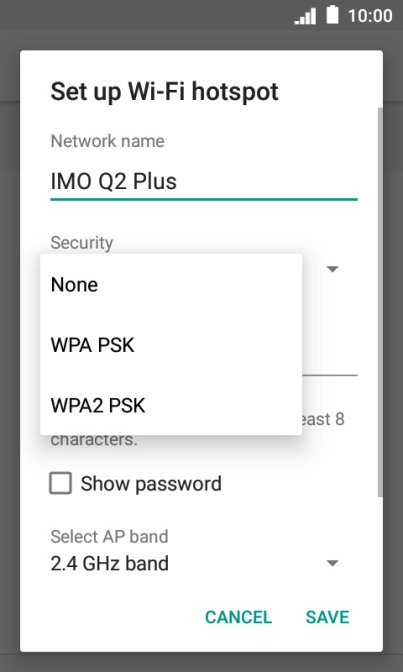This screenshot has width=403, height=672.
Task: Save the hotspot settings
Action: pos(327,617)
